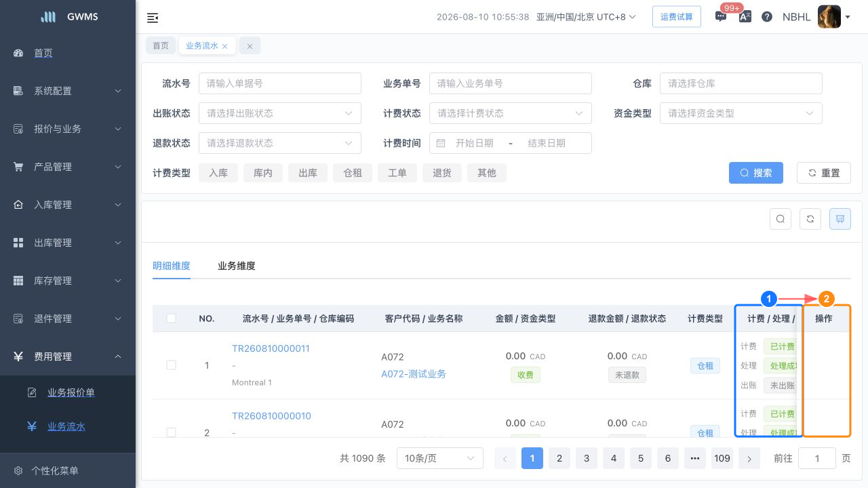Open the 出账状态 dropdown
This screenshot has width=868, height=488.
[x=280, y=113]
